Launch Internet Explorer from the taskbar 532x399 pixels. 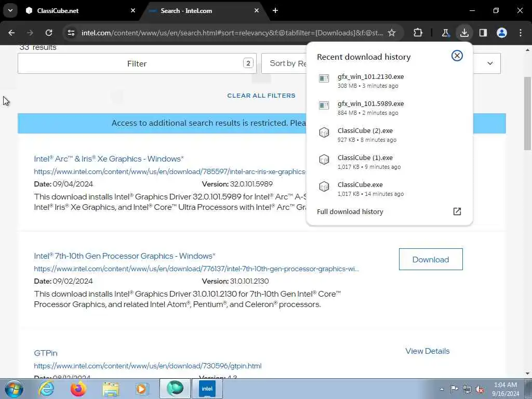click(46, 389)
